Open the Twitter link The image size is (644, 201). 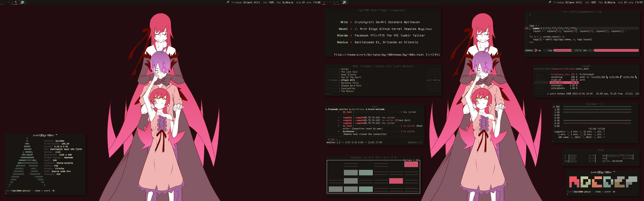pos(419,35)
